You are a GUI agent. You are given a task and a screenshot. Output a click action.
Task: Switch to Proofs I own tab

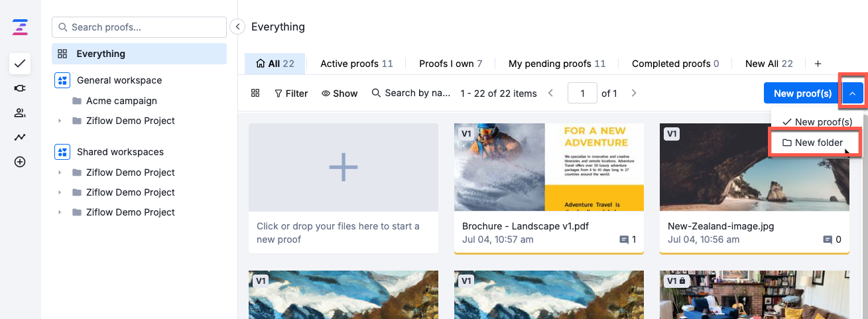tap(451, 64)
